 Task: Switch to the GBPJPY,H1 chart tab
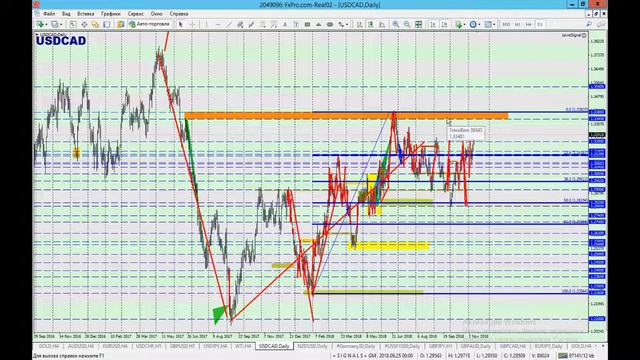click(441, 346)
